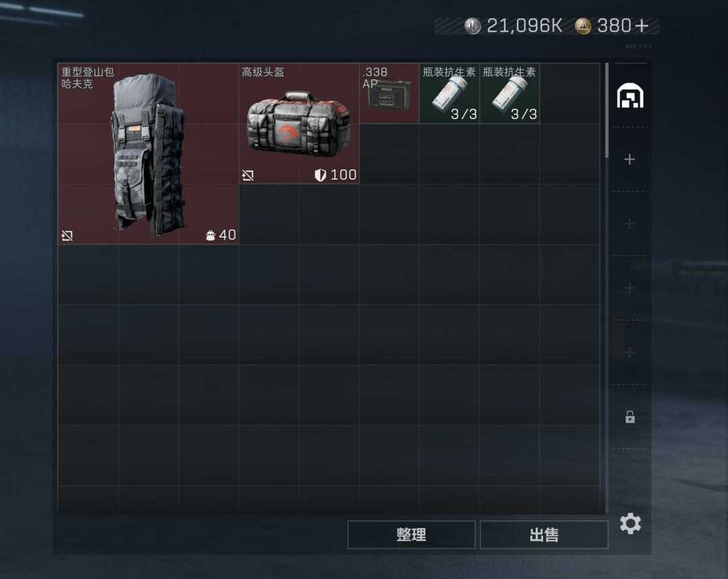Add stash expansion using the first plus slot
This screenshot has width=728, height=579.
tap(630, 159)
